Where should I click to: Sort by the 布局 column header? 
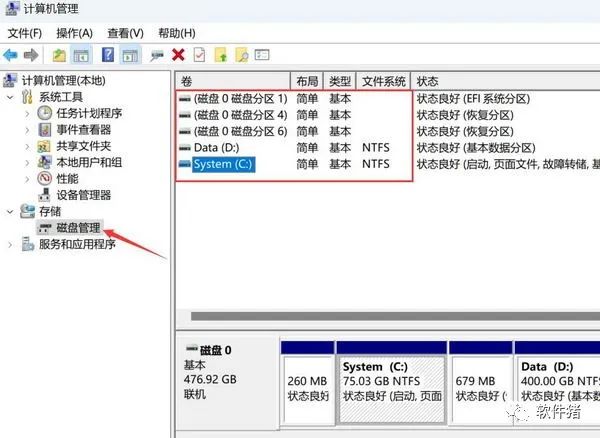[x=307, y=81]
